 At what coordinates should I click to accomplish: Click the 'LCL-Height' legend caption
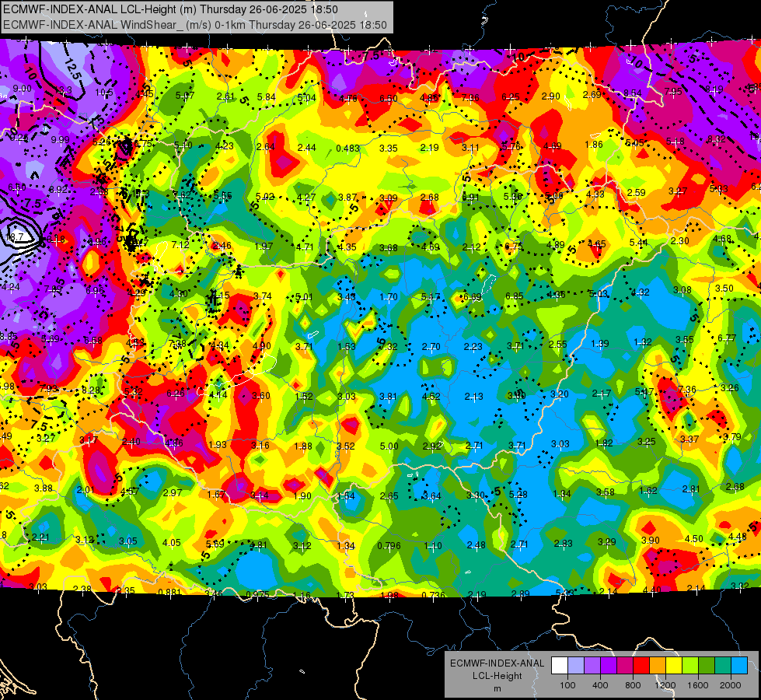pos(497,676)
